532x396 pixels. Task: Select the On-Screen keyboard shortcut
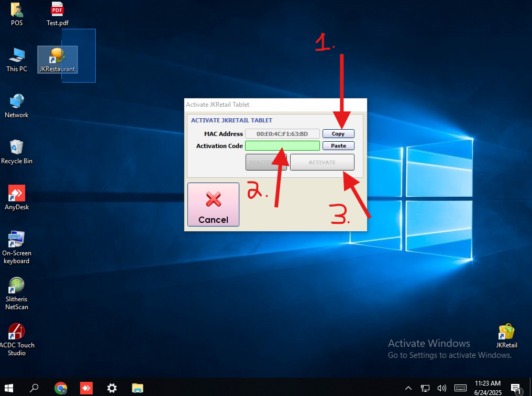click(x=17, y=247)
